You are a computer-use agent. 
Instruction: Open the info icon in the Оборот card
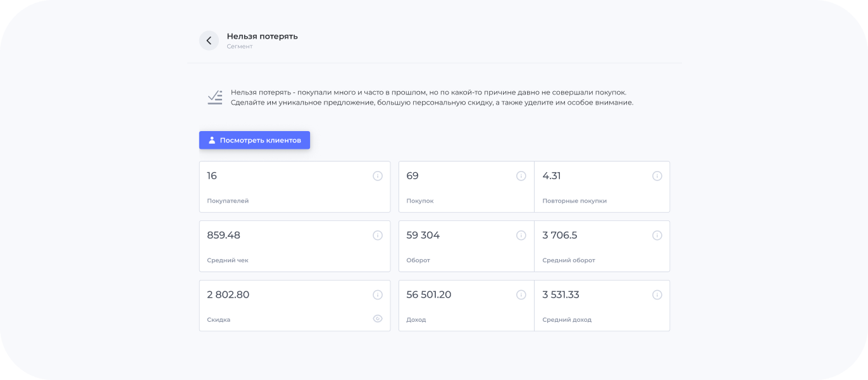(521, 236)
